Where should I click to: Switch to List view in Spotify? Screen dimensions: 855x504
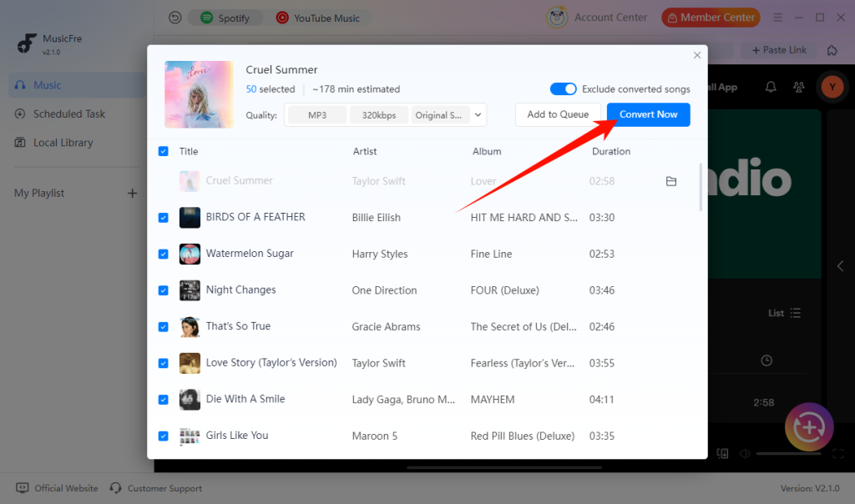click(x=784, y=313)
